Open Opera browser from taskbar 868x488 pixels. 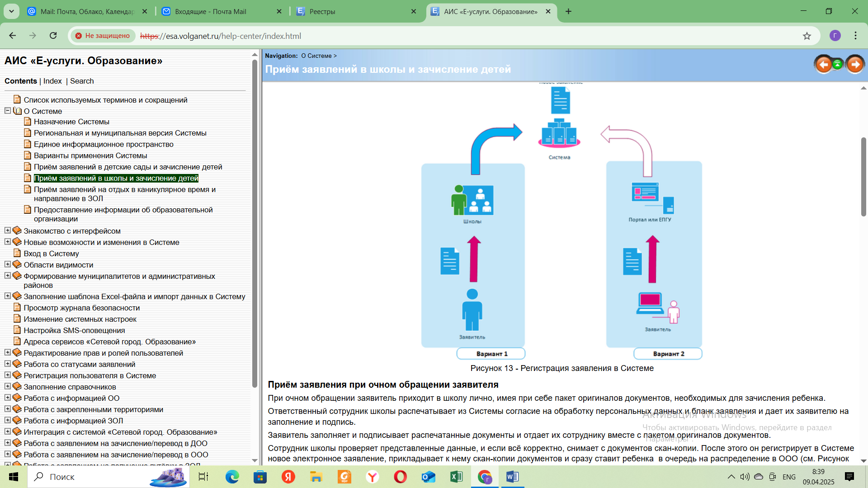[400, 477]
